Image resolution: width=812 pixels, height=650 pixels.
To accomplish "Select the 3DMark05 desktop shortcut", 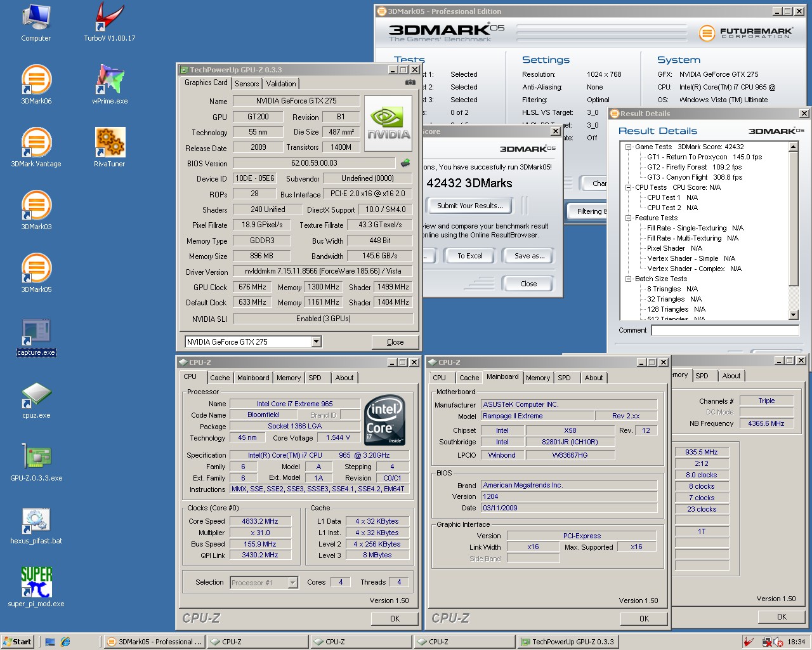I will click(x=36, y=274).
